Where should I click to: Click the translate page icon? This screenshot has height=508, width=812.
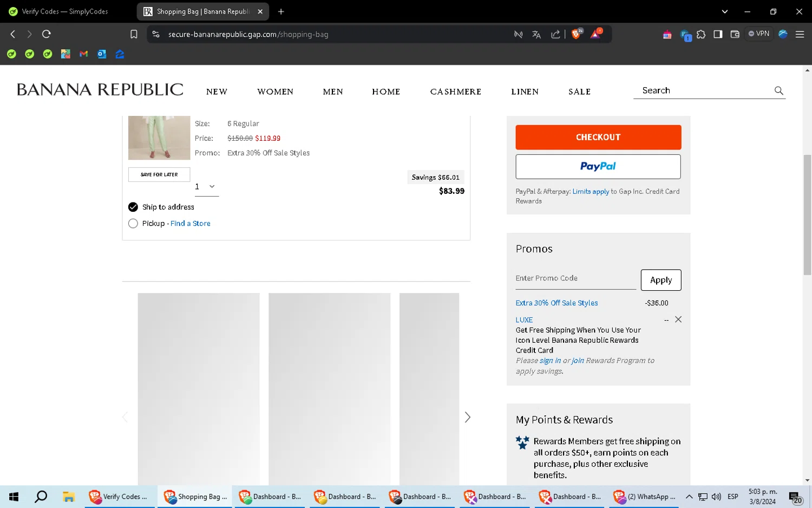tap(536, 34)
